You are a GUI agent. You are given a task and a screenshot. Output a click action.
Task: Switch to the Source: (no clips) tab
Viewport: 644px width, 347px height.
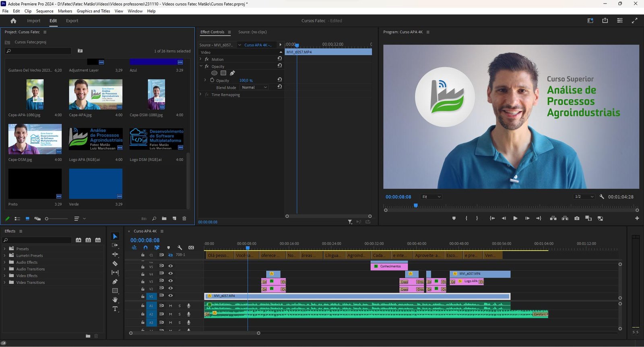coord(252,32)
